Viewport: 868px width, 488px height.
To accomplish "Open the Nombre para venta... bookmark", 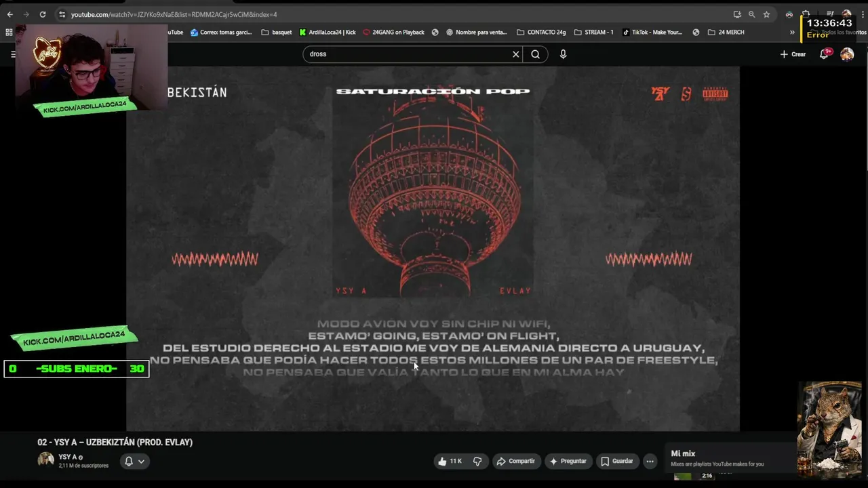I will (476, 32).
